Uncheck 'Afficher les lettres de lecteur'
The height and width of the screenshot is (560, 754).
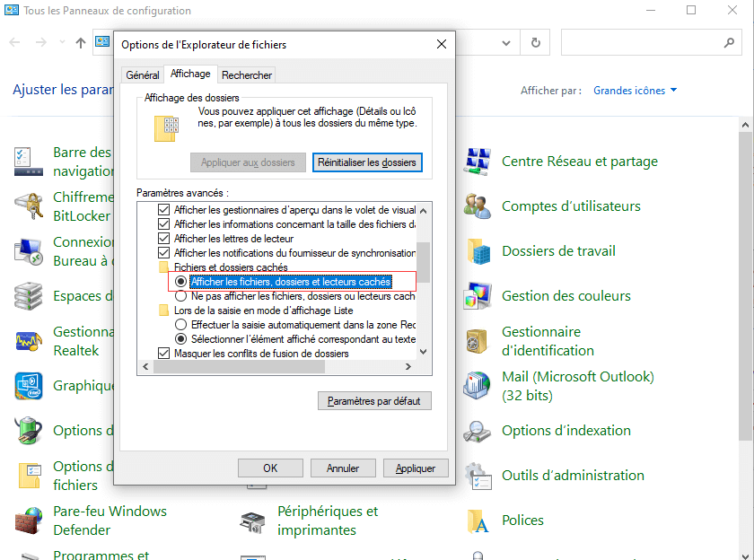coord(163,239)
